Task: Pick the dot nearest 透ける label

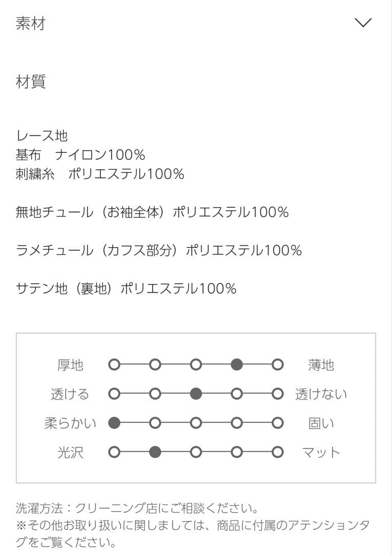Action: click(114, 394)
